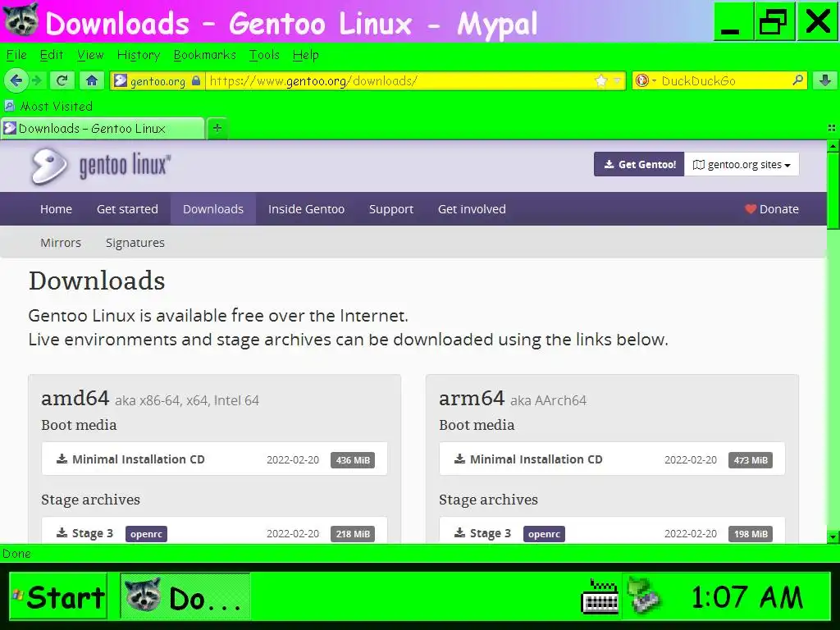
Task: Open the Tools menu
Action: pyautogui.click(x=264, y=55)
